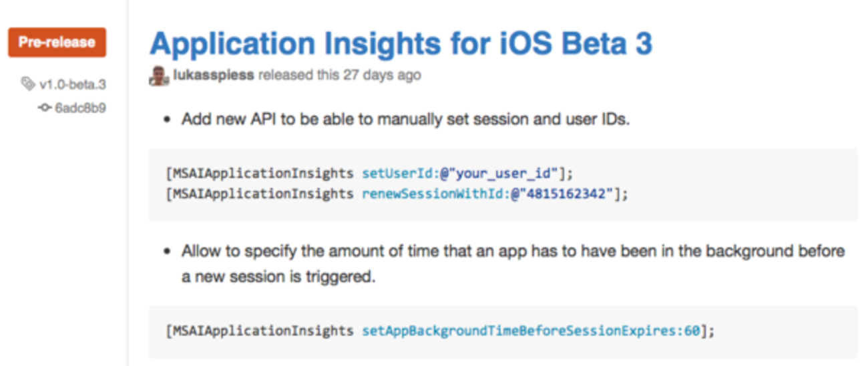Click the "27 days ago" release timestamp
The height and width of the screenshot is (366, 868).
point(382,75)
